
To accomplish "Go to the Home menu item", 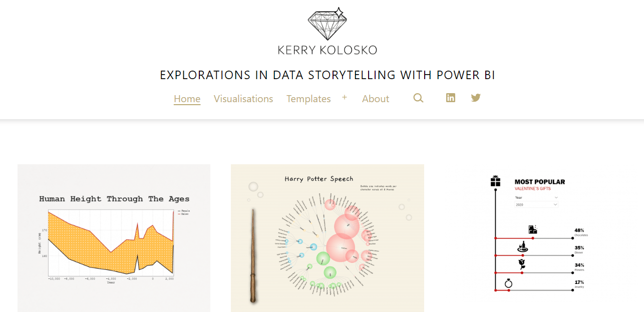I will (187, 99).
